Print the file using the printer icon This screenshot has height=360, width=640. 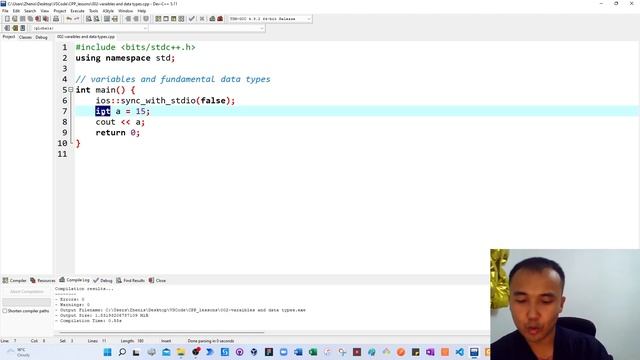pyautogui.click(x=56, y=19)
